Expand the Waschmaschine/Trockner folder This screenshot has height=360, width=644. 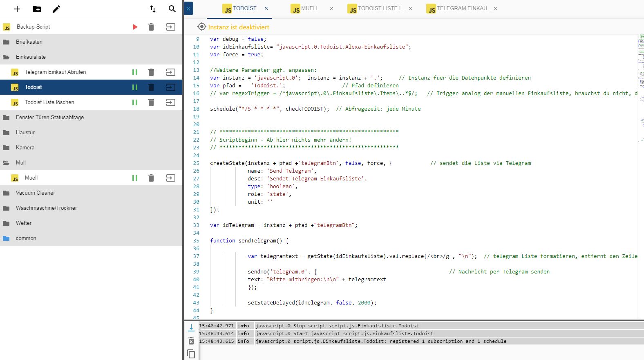click(x=46, y=208)
